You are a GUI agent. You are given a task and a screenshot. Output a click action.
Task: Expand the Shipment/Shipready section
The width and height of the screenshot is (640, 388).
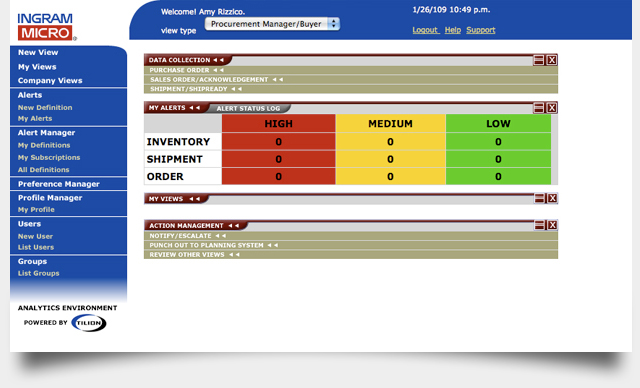tap(351, 89)
